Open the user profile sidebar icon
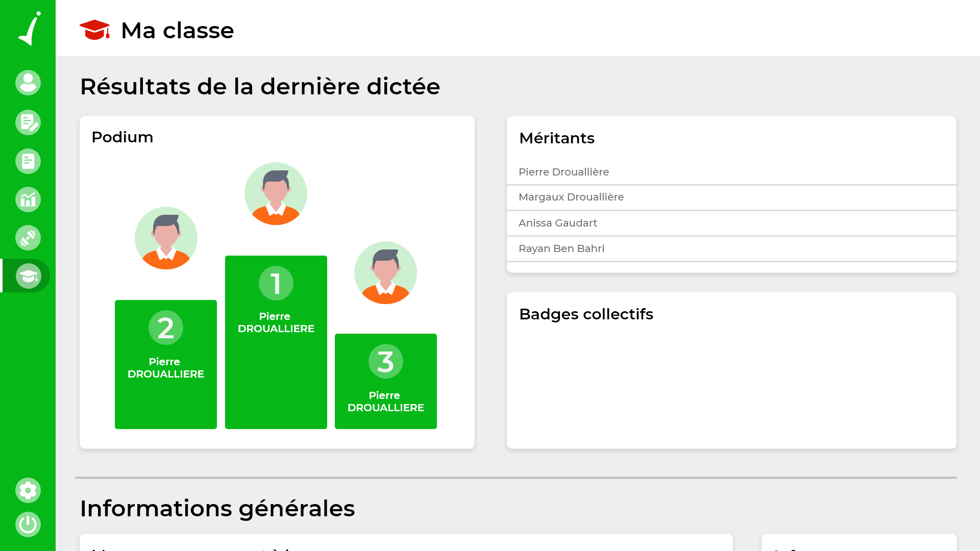Screen dimensions: 980x551 pos(28,83)
